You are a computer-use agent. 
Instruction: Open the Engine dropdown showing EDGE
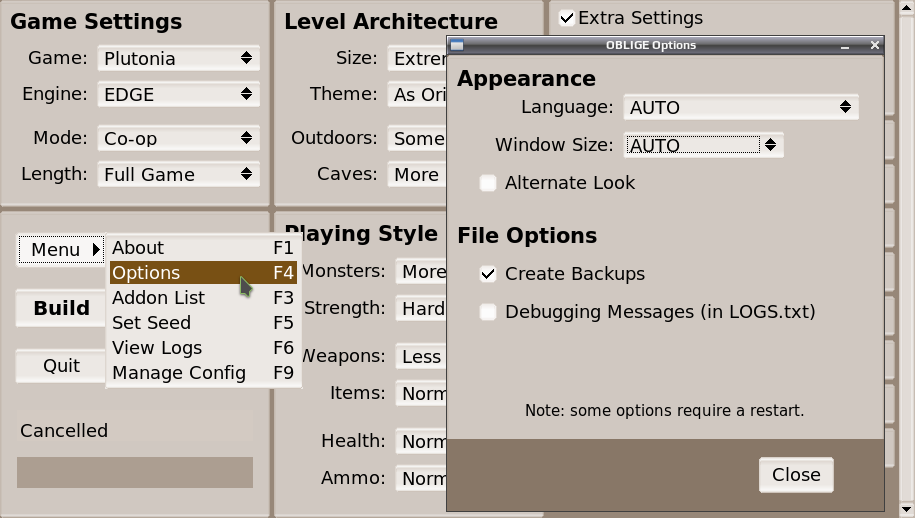pos(179,94)
